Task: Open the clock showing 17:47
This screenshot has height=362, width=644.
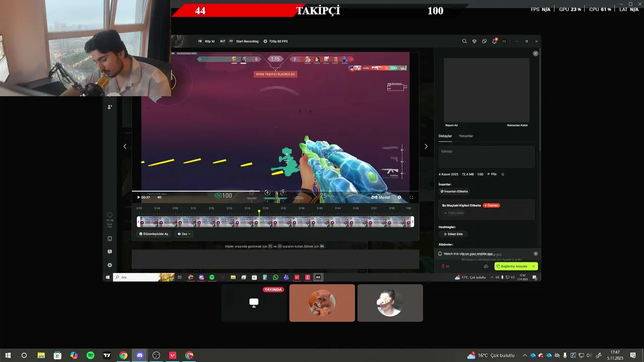Action: click(x=615, y=355)
